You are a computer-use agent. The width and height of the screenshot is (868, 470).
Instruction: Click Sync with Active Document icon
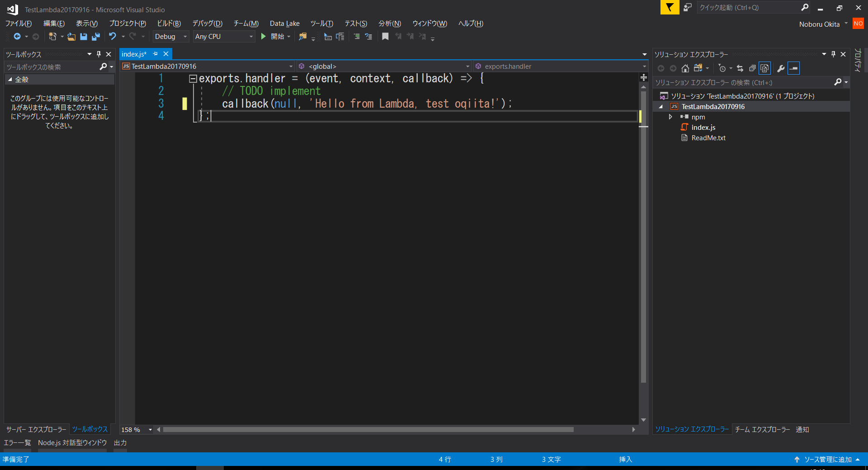coord(740,68)
